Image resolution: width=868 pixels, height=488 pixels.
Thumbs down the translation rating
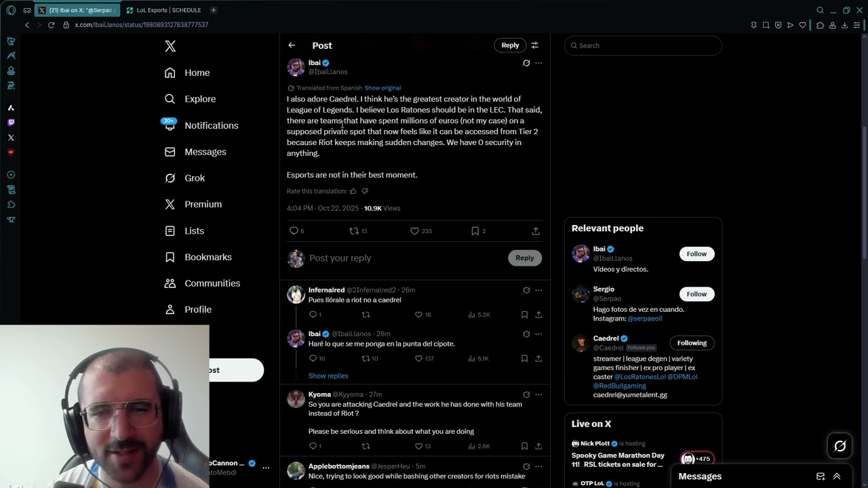point(365,191)
